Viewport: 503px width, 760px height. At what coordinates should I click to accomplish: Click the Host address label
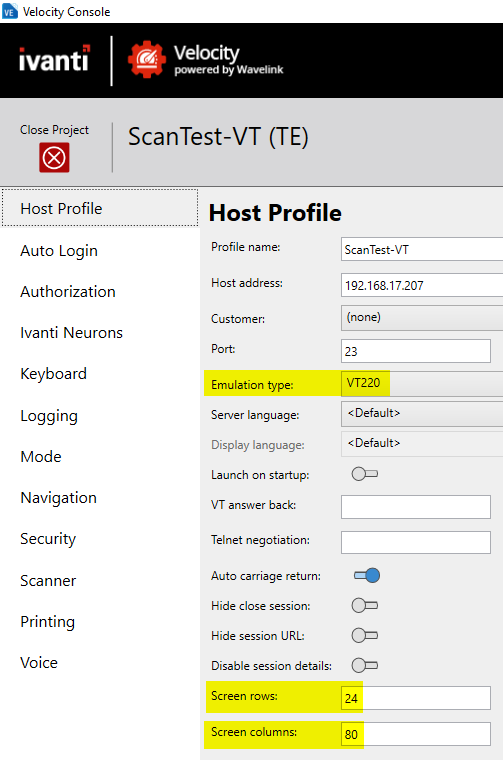247,283
